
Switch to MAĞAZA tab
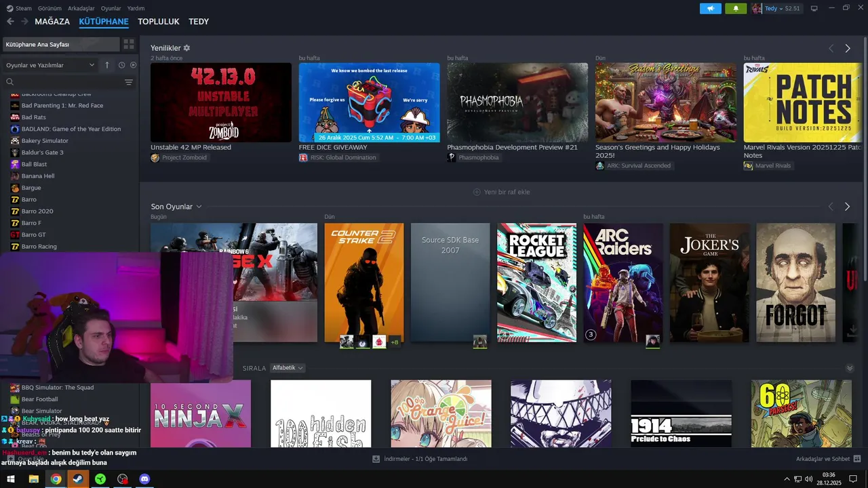click(x=52, y=22)
